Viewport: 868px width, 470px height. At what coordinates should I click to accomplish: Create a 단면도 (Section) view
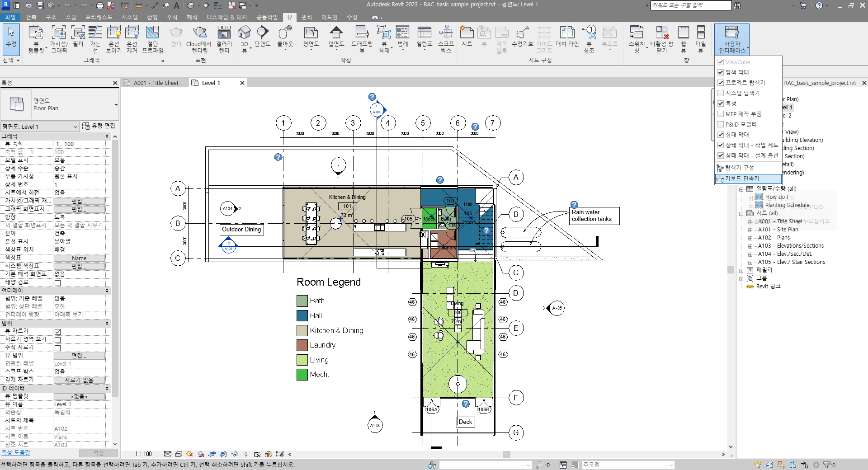pyautogui.click(x=262, y=36)
